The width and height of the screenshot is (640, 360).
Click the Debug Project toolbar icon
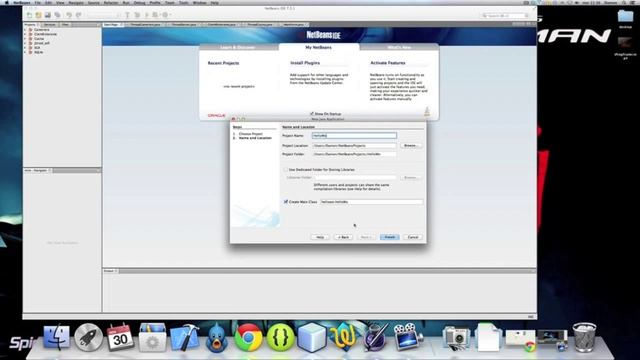tap(156, 15)
